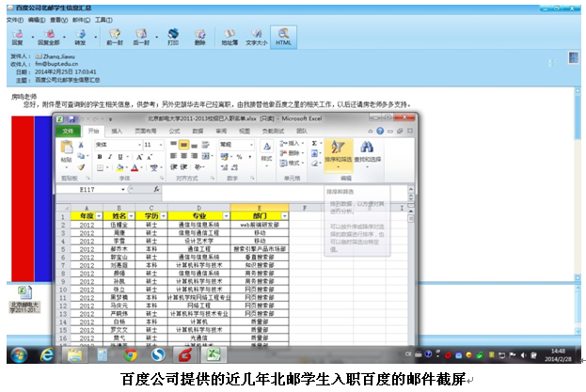Click the AutoSum sigma icon
The width and height of the screenshot is (586, 392).
click(315, 144)
